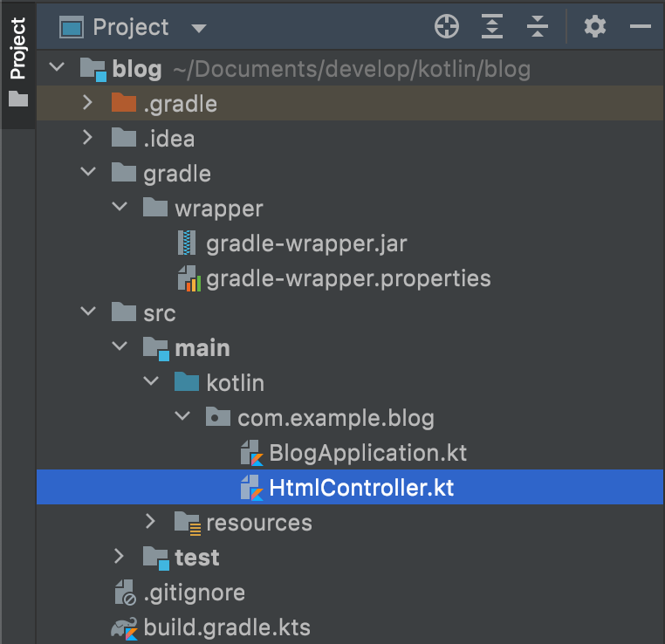Click the gradle-wrapper.properties file icon

pos(189,278)
